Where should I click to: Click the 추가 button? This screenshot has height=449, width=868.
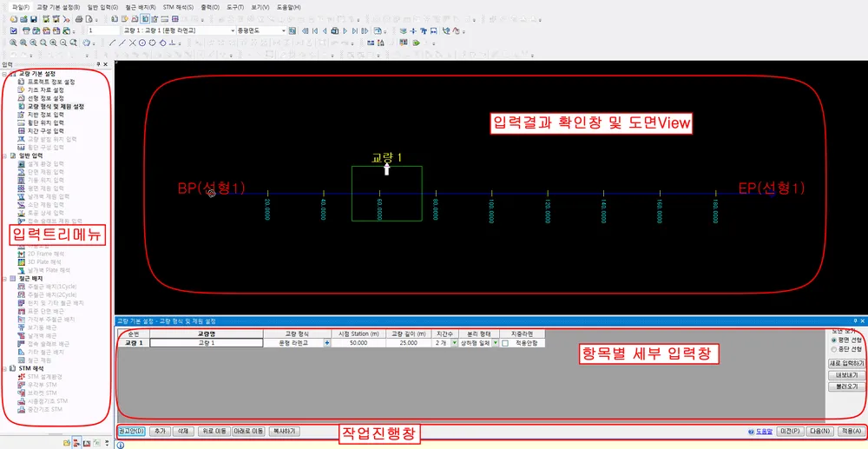click(160, 431)
